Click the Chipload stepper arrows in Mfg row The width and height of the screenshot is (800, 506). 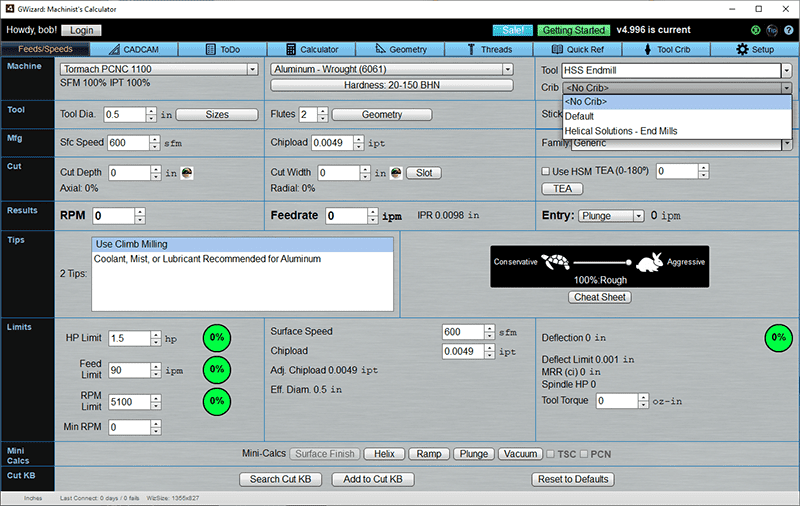pyautogui.click(x=359, y=143)
